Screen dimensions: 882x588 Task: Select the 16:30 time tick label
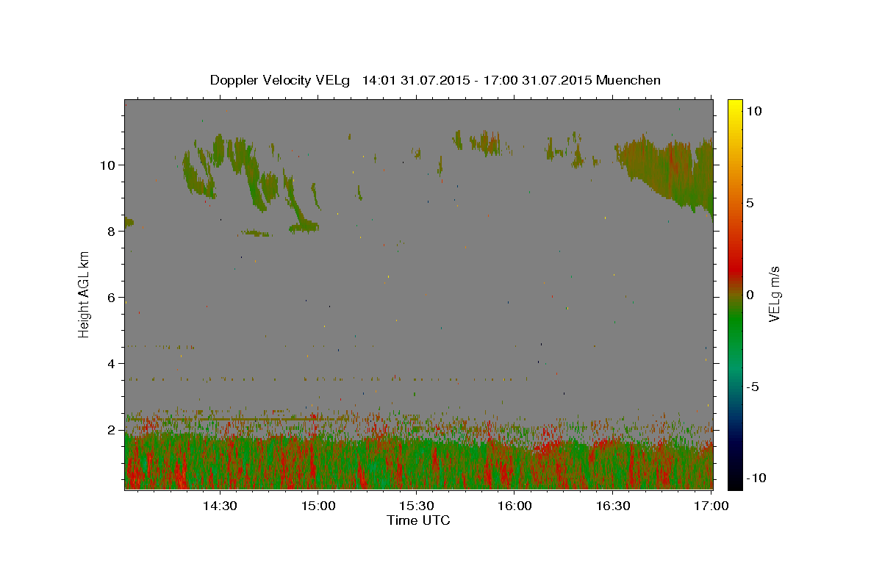pos(613,506)
